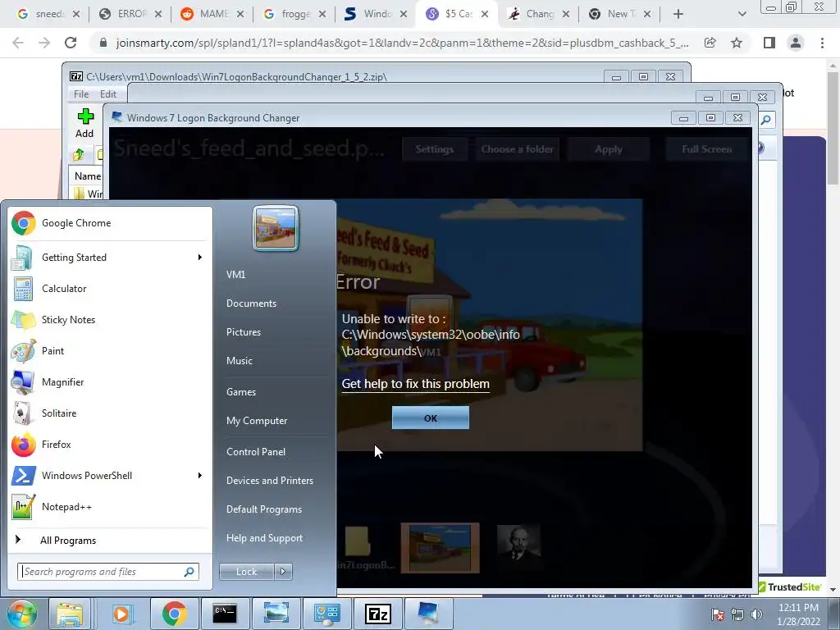The width and height of the screenshot is (840, 630).
Task: Open Help and Support
Action: tap(264, 538)
